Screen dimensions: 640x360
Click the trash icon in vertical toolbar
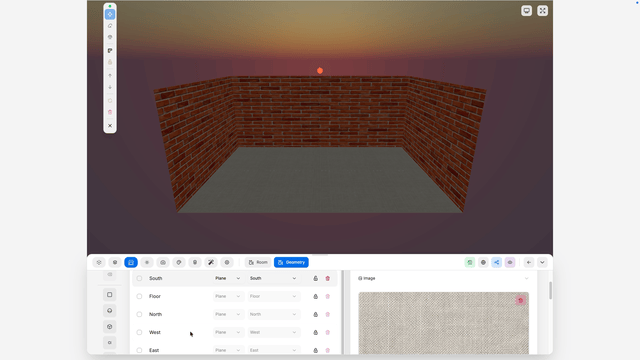click(x=110, y=112)
